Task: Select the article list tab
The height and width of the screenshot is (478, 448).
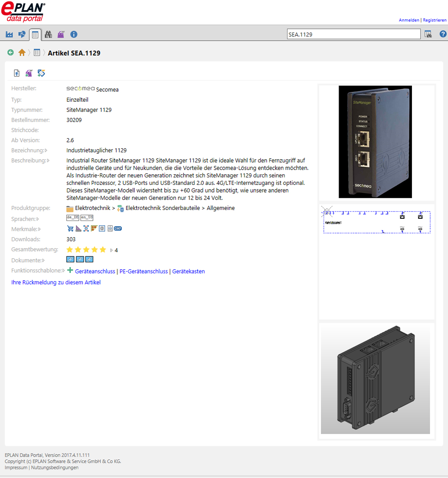Action: (35, 35)
